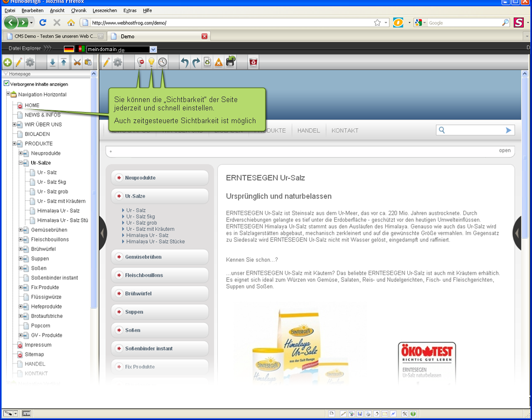This screenshot has height=420, width=532.
Task: Click the floppy disk save icon with green arrow
Action: 231,62
